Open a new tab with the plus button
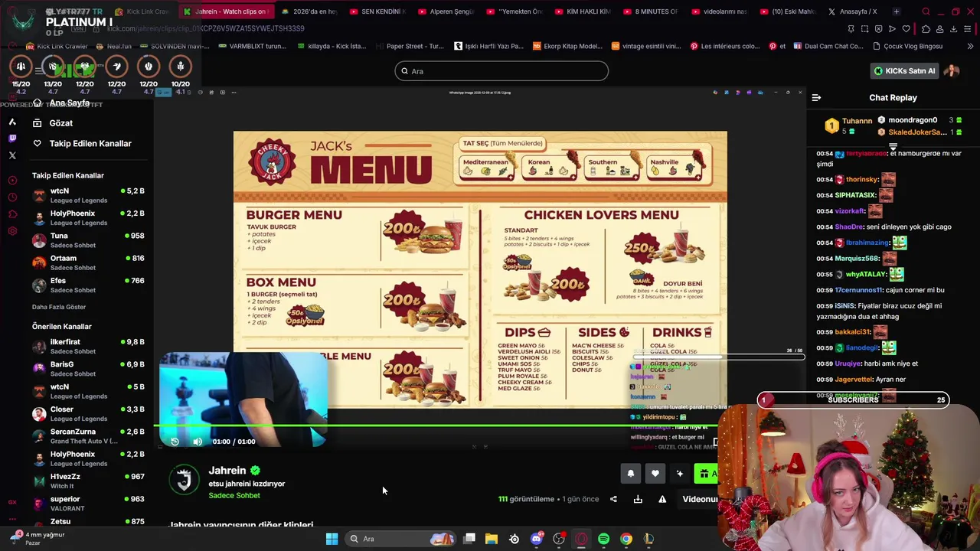This screenshot has width=980, height=551. click(x=897, y=11)
